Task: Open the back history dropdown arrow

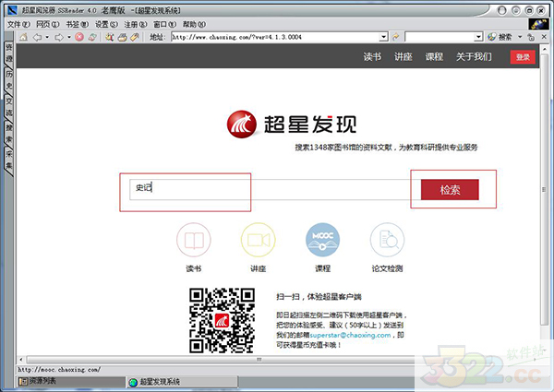Action: pyautogui.click(x=47, y=37)
